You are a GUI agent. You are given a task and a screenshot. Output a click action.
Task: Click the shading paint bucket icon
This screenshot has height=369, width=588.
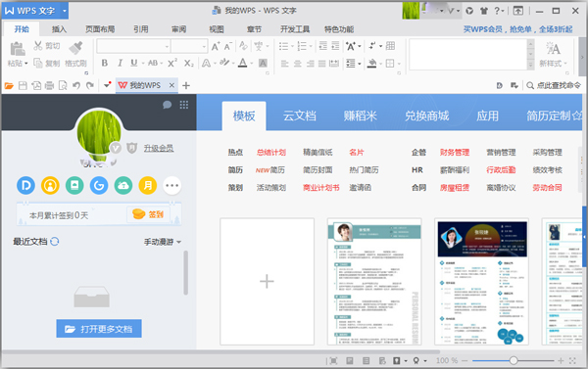pyautogui.click(x=371, y=64)
